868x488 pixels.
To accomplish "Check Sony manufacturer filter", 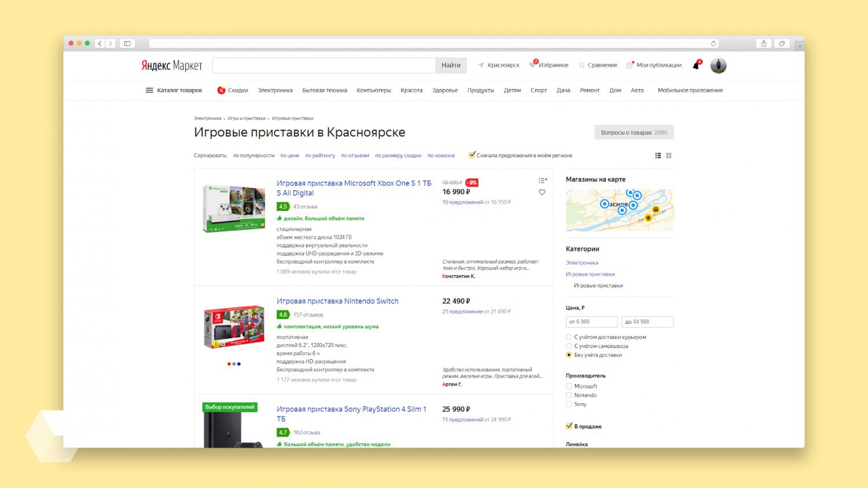I will click(x=569, y=404).
